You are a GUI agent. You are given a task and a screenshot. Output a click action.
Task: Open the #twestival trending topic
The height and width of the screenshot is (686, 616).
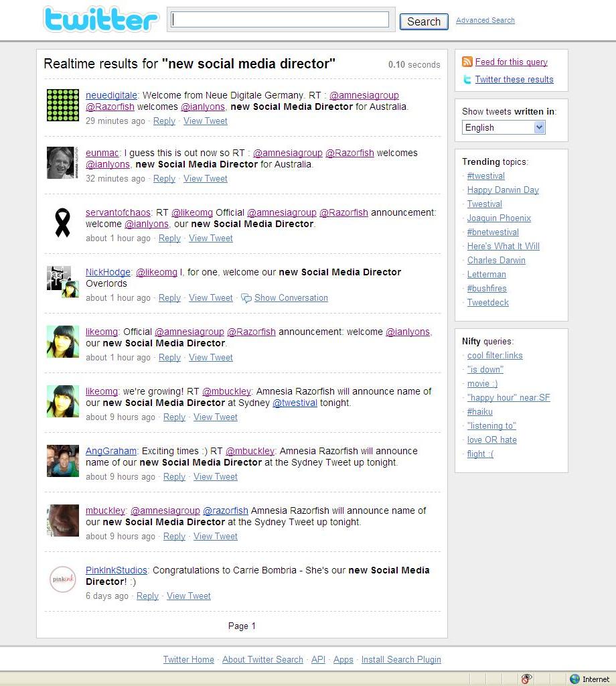(x=485, y=176)
